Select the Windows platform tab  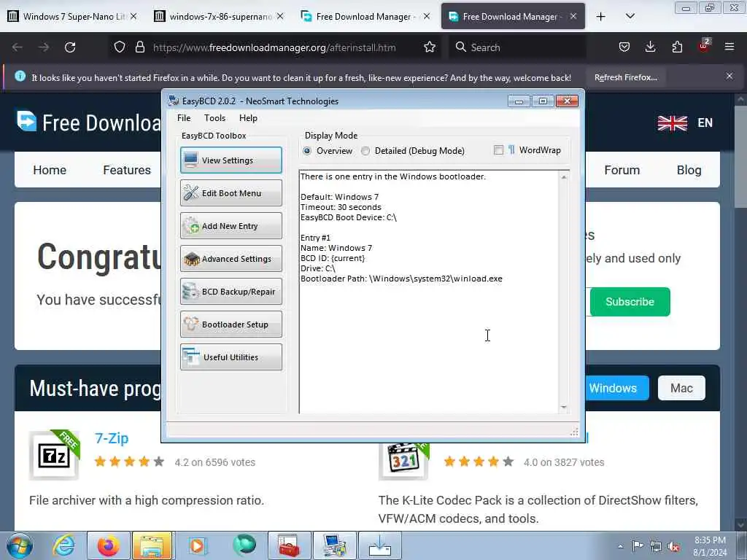coord(617,388)
